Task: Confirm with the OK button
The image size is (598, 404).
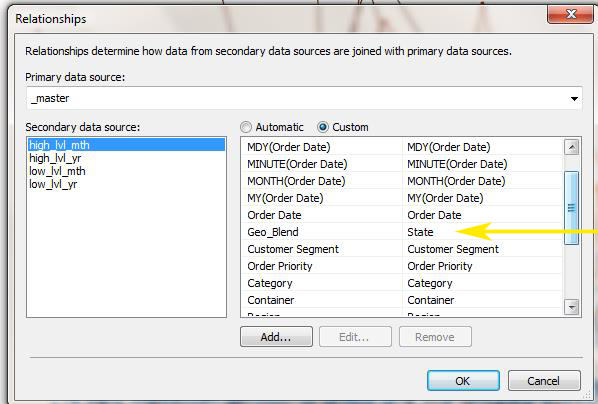Action: (x=463, y=380)
